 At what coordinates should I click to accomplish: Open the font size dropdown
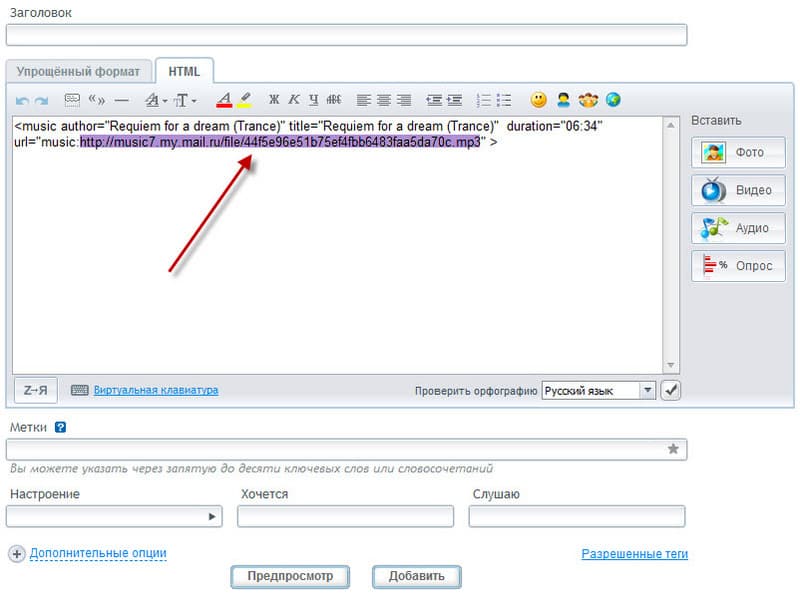(x=185, y=100)
